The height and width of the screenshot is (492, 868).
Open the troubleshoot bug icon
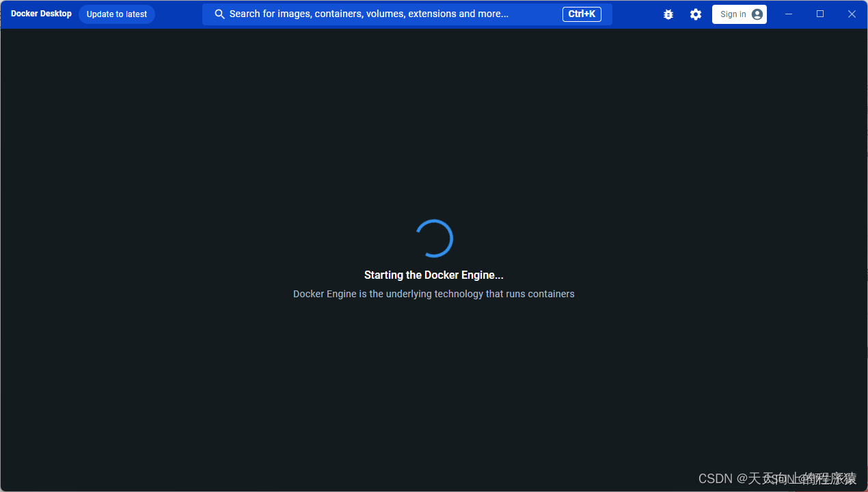(668, 14)
